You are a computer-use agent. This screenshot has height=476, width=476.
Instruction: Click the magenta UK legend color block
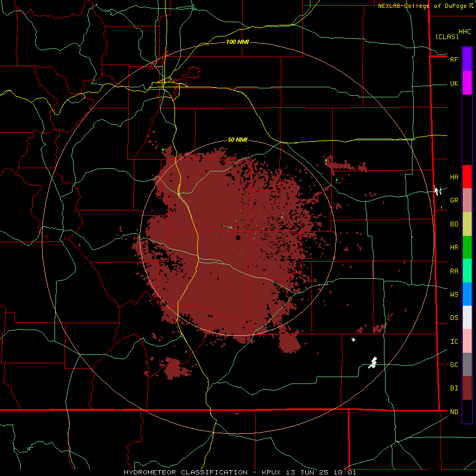(467, 83)
